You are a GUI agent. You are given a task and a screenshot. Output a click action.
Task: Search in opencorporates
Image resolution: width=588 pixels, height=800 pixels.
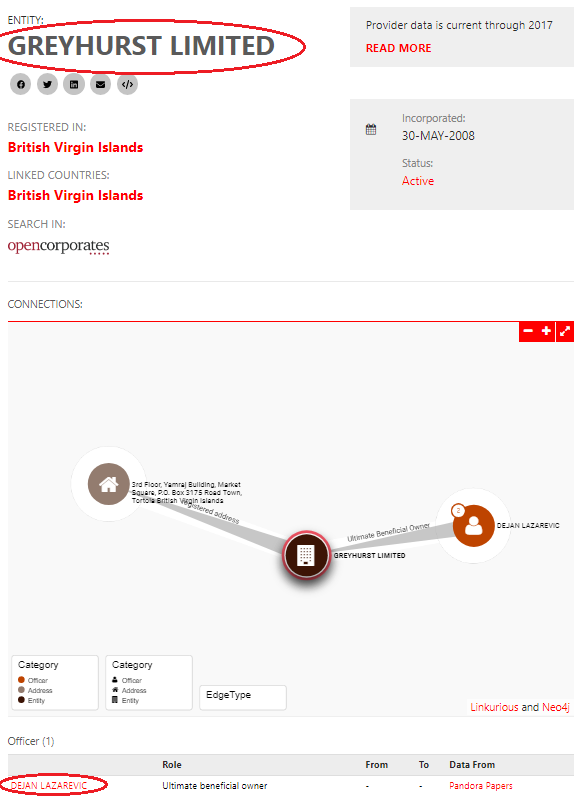[58, 246]
